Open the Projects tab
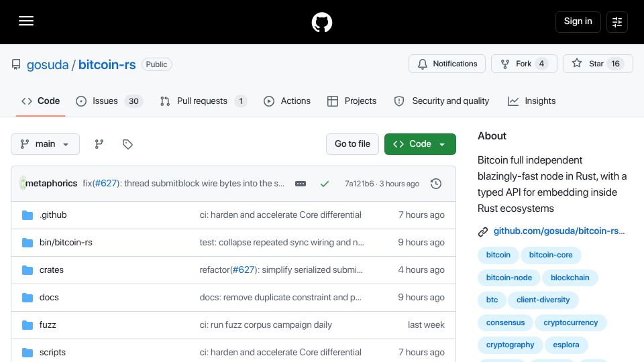Image resolution: width=644 pixels, height=362 pixels. tap(352, 101)
